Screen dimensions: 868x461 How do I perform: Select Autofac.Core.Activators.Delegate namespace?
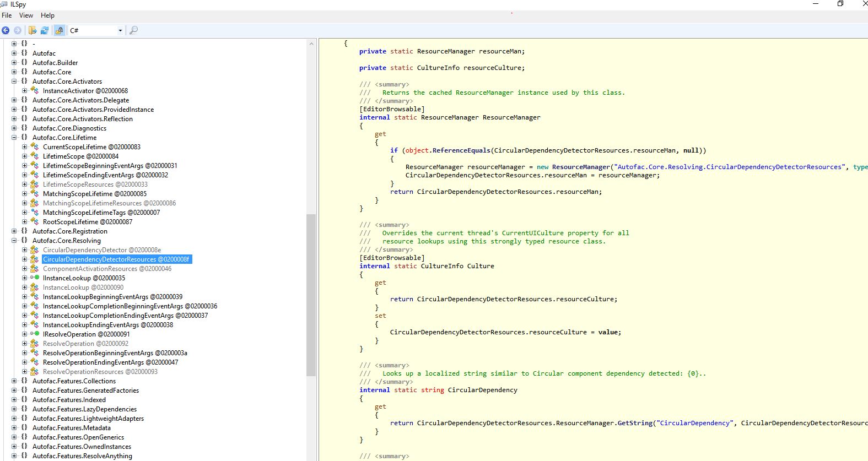81,100
